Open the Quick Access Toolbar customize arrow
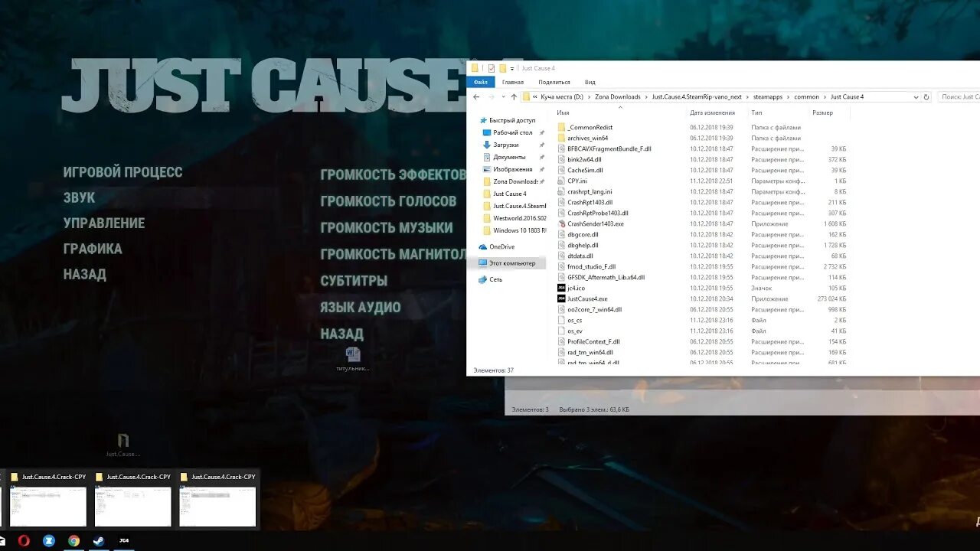The height and width of the screenshot is (551, 980). click(511, 68)
